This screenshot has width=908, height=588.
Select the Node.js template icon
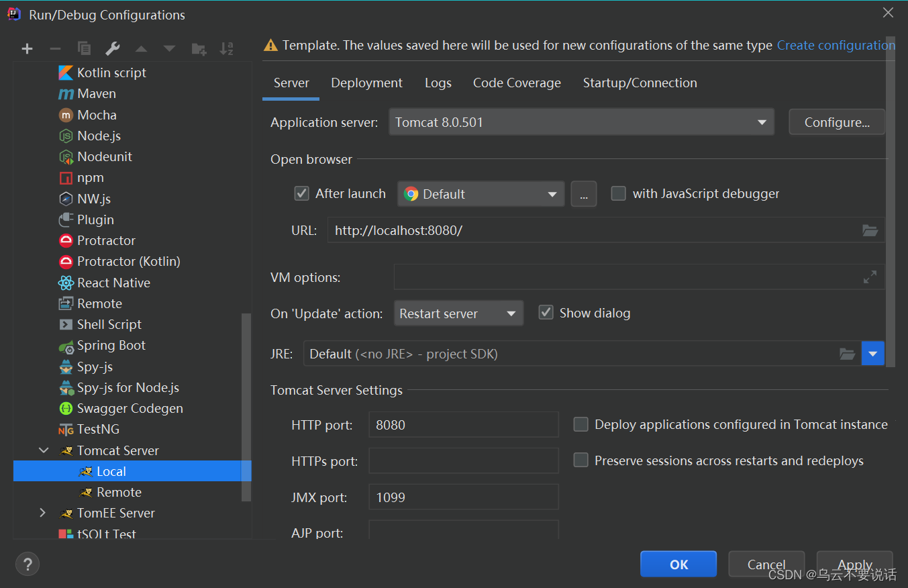pos(66,136)
